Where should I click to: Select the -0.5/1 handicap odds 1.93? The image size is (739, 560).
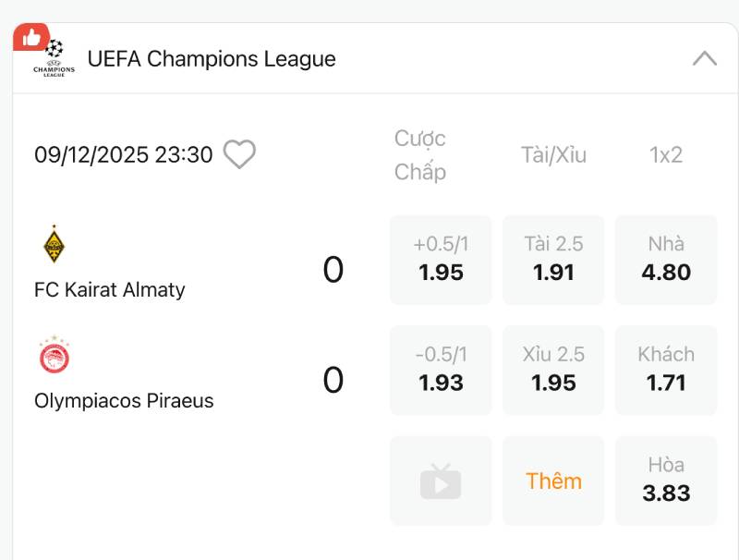[x=441, y=370]
